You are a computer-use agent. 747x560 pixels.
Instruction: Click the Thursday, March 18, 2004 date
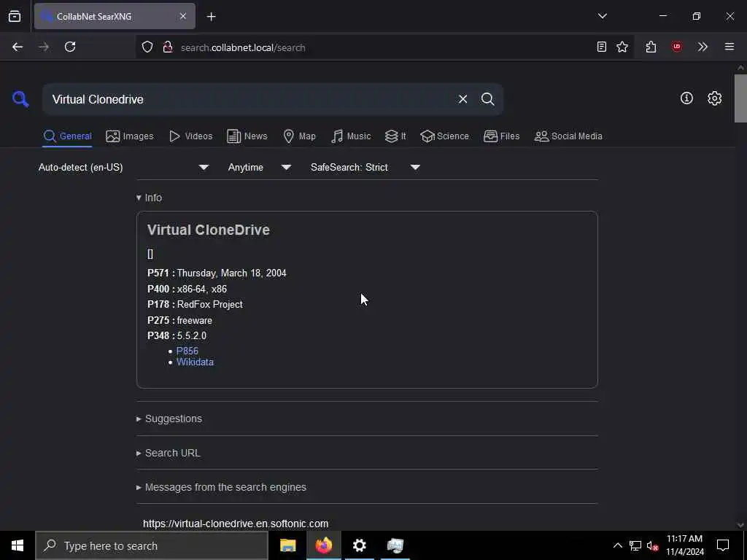[231, 273]
